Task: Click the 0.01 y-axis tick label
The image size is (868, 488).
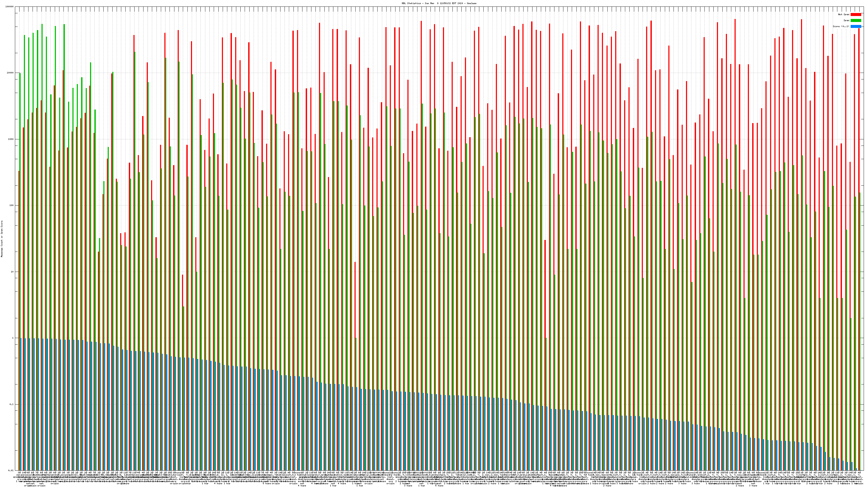Action: (x=11, y=470)
